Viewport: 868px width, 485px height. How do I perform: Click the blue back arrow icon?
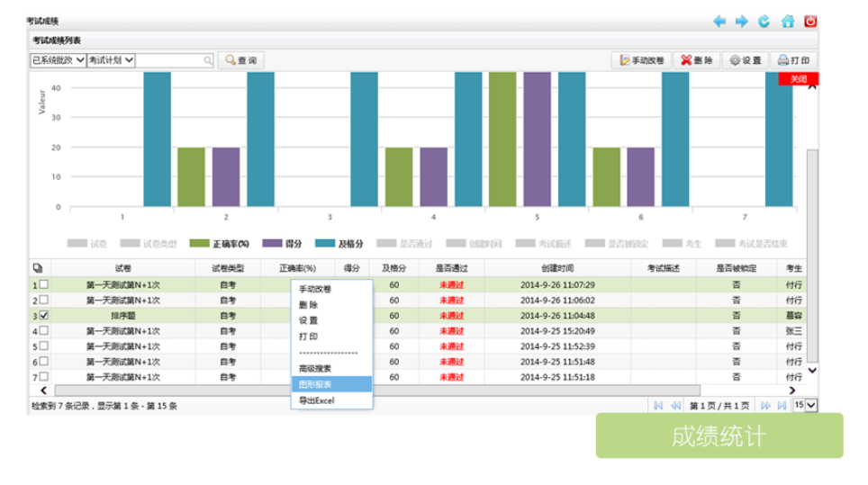pyautogui.click(x=719, y=21)
